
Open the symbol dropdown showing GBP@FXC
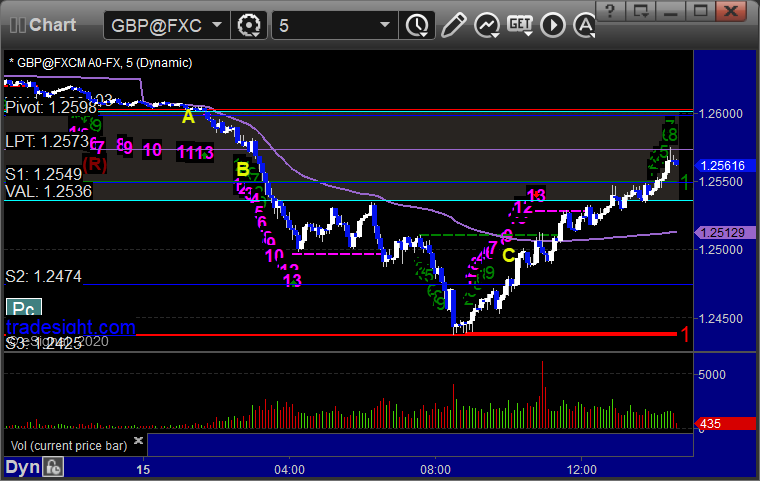166,25
